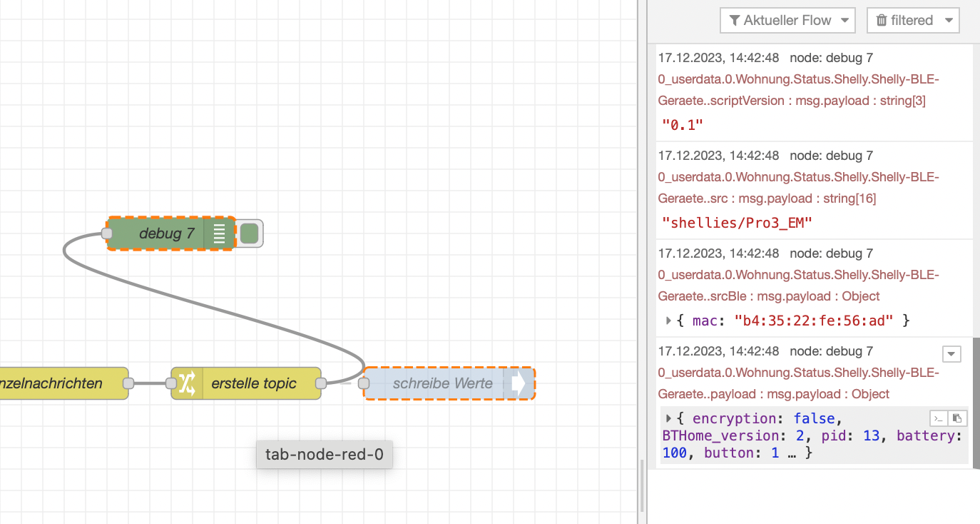Screen dimensions: 980x524
Task: Toggle the debug 7 node output button
Action: pos(249,233)
